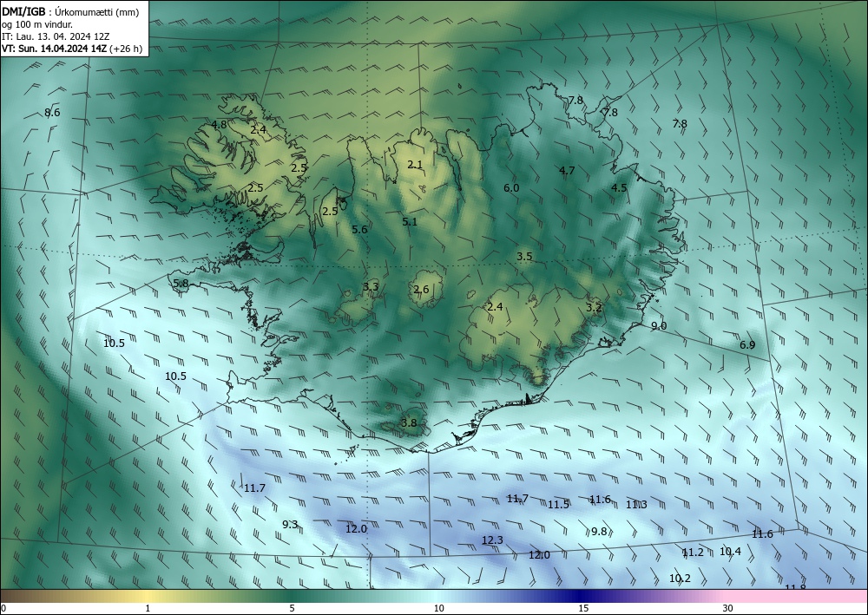Viewport: 868px width, 615px height.
Task: Click the color scale tick label 30
Action: point(727,609)
